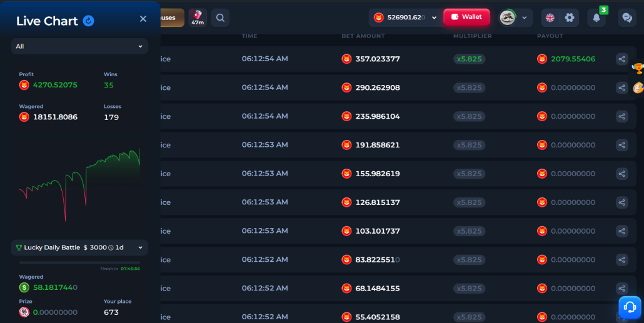Click the BET AMOUNT column header
The image size is (644, 323).
pyautogui.click(x=363, y=36)
